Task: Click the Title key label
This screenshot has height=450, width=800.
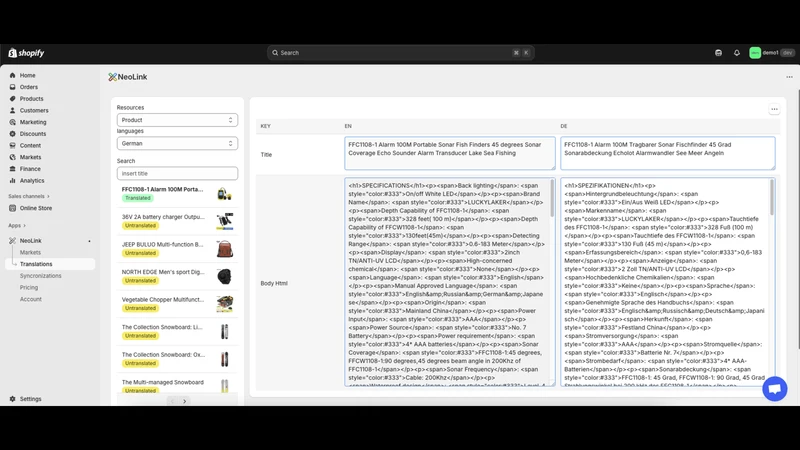Action: point(266,155)
